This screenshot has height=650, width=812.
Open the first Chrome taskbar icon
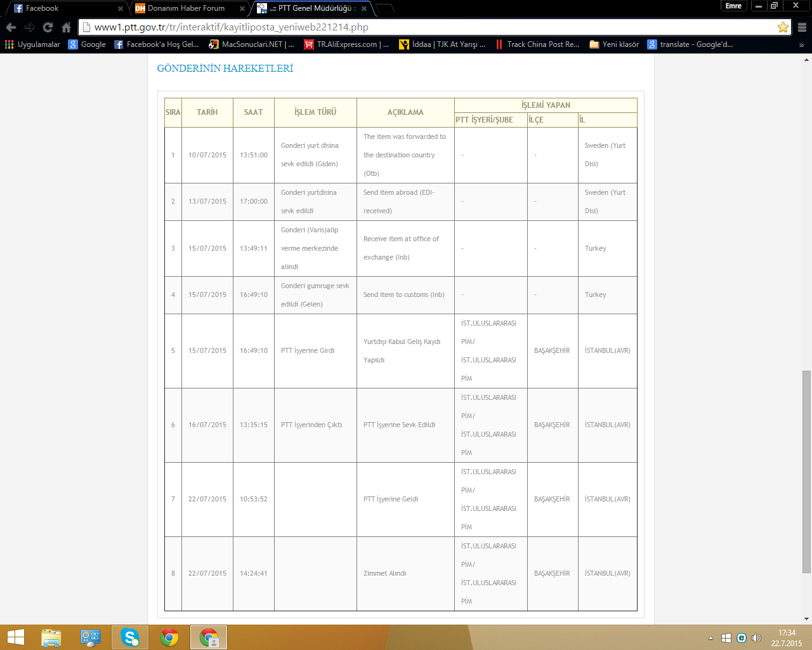pos(169,637)
